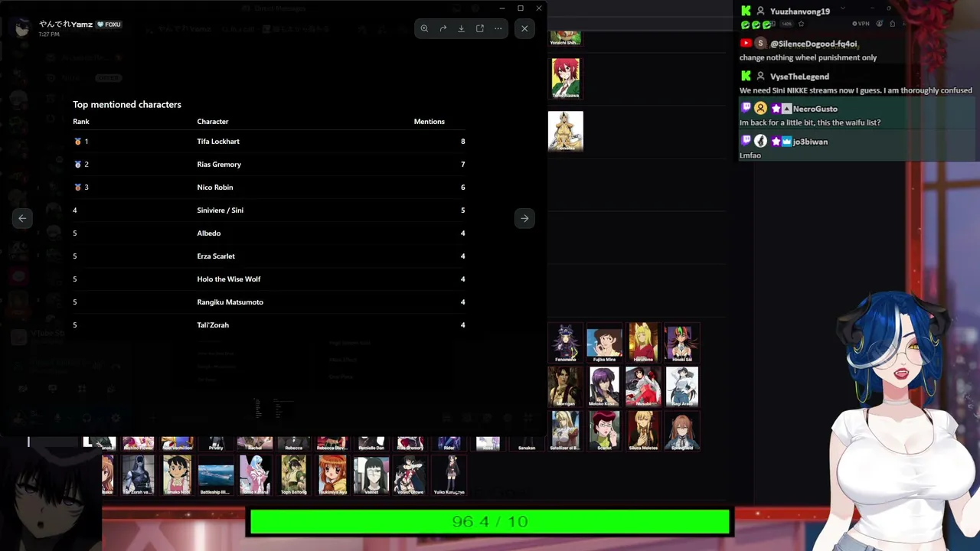Select the Battleship thumbnail
Image resolution: width=980 pixels, height=551 pixels.
[x=216, y=475]
